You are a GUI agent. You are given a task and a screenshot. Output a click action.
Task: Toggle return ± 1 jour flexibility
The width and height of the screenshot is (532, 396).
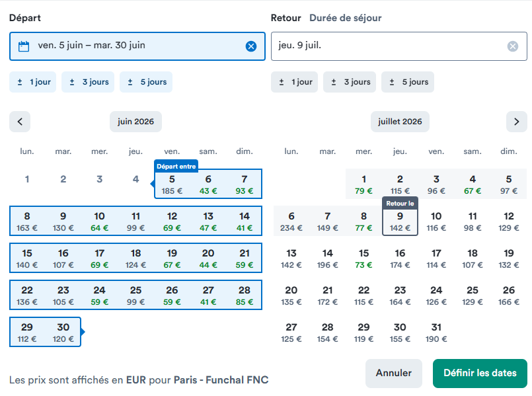(x=294, y=82)
